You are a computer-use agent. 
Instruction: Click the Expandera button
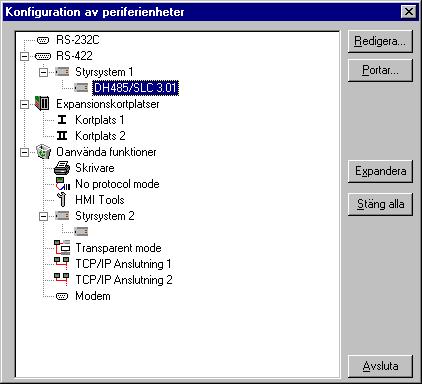(x=380, y=171)
